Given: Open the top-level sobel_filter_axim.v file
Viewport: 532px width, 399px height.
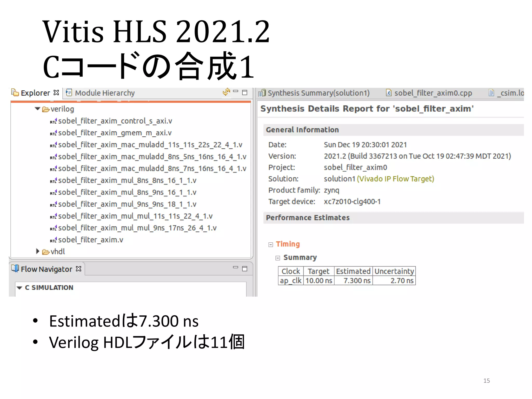Looking at the screenshot, I should 91,240.
